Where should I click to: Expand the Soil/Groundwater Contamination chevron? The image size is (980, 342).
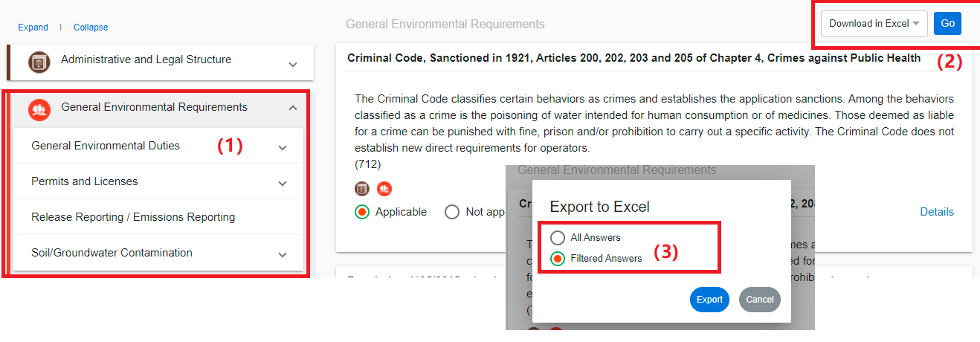[283, 254]
